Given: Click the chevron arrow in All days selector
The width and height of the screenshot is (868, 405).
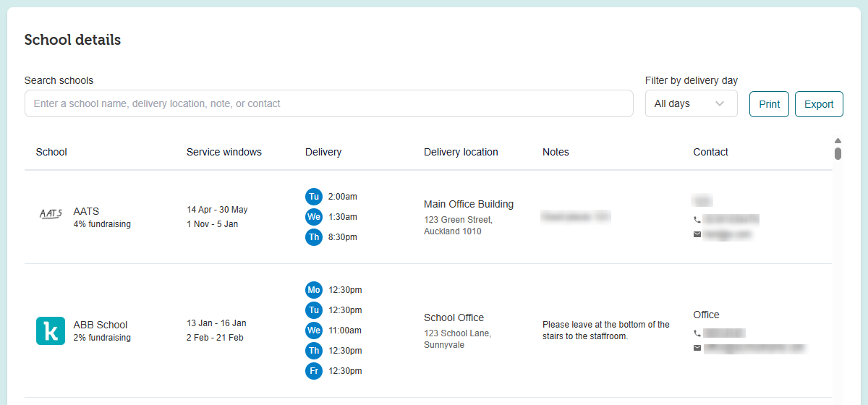Looking at the screenshot, I should 720,103.
